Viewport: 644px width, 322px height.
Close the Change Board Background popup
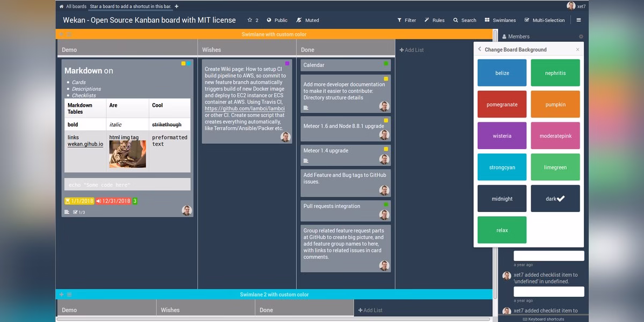(577, 49)
